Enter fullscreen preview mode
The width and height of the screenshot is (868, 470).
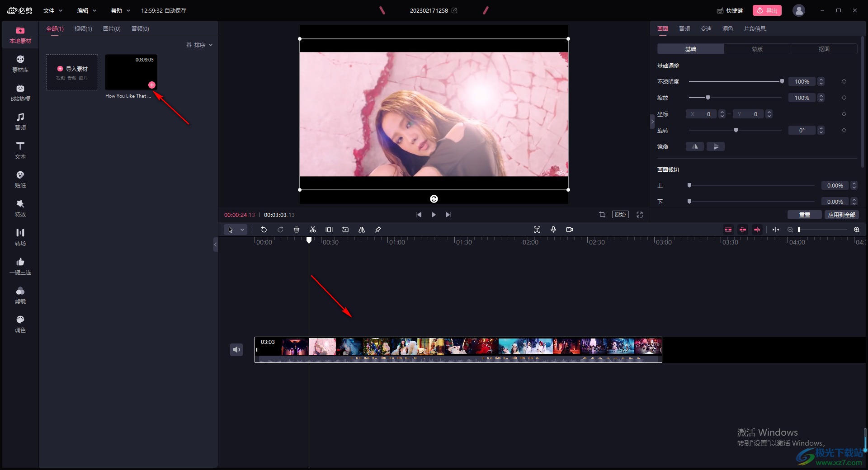[640, 215]
